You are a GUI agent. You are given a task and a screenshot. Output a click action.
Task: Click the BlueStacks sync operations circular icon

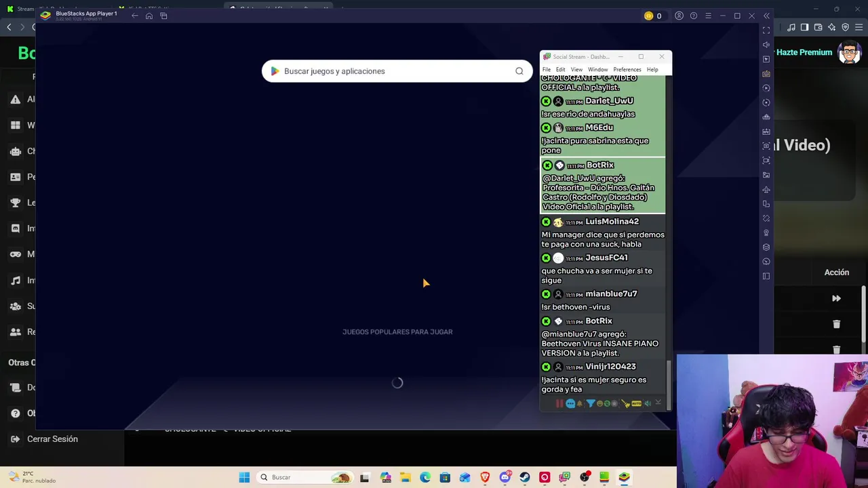click(x=766, y=102)
